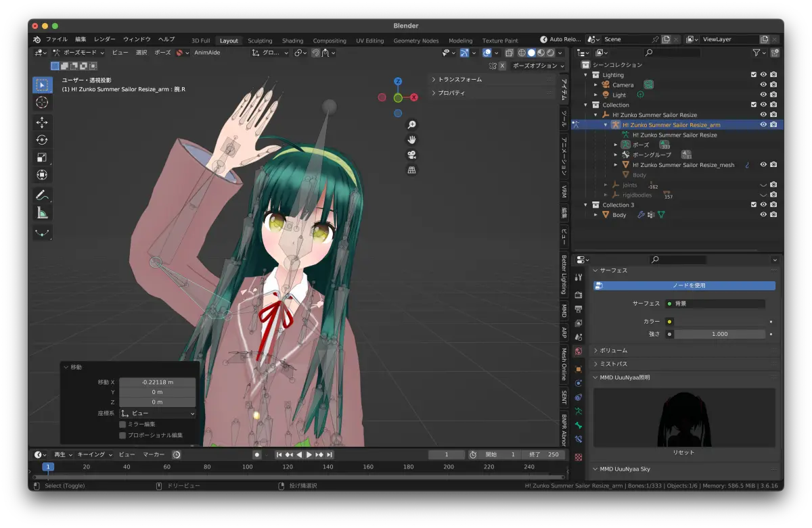Image resolution: width=812 pixels, height=528 pixels.
Task: Click the リセット button
Action: pos(683,452)
